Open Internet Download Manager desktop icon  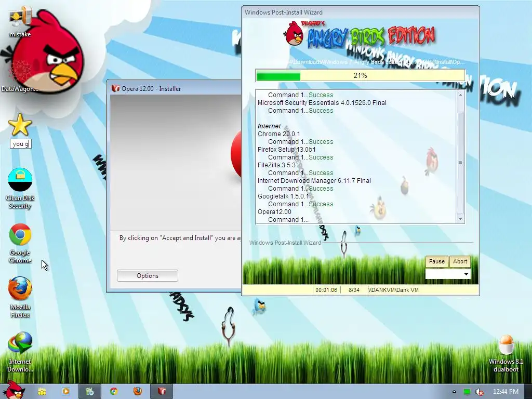pos(20,352)
